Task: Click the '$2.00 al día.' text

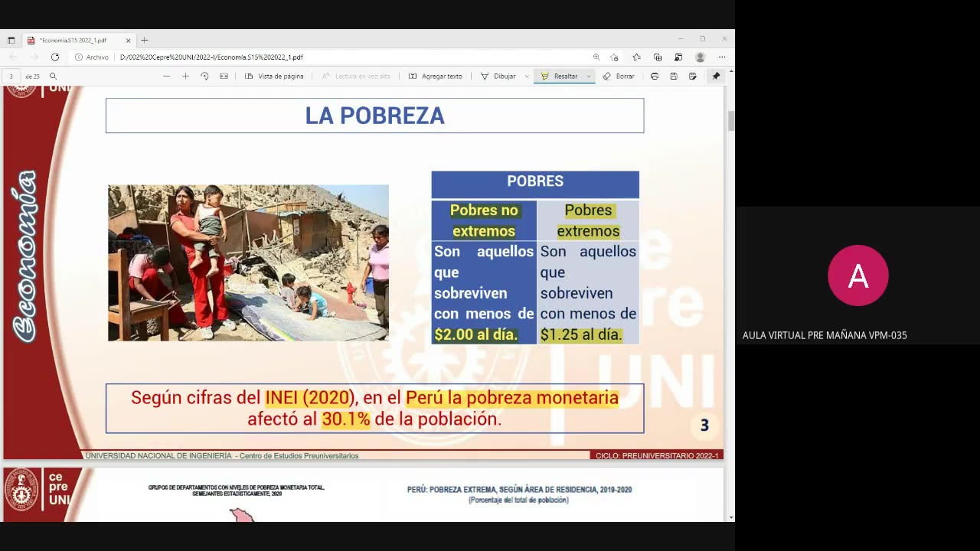Action: pyautogui.click(x=476, y=334)
